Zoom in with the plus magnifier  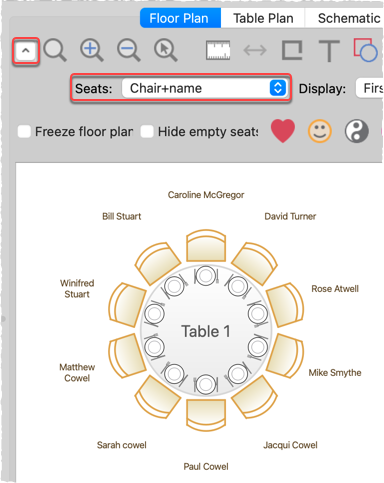(92, 50)
